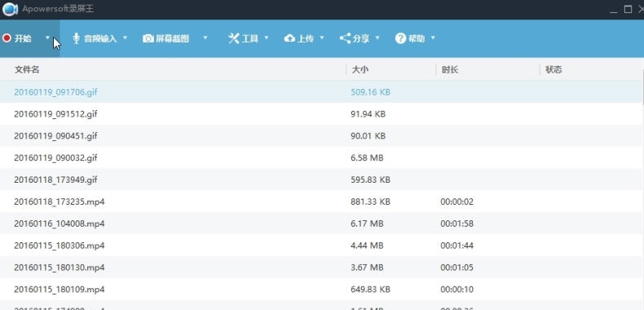Click the 00:01:05 duration cell
644x310 pixels.
pos(457,268)
